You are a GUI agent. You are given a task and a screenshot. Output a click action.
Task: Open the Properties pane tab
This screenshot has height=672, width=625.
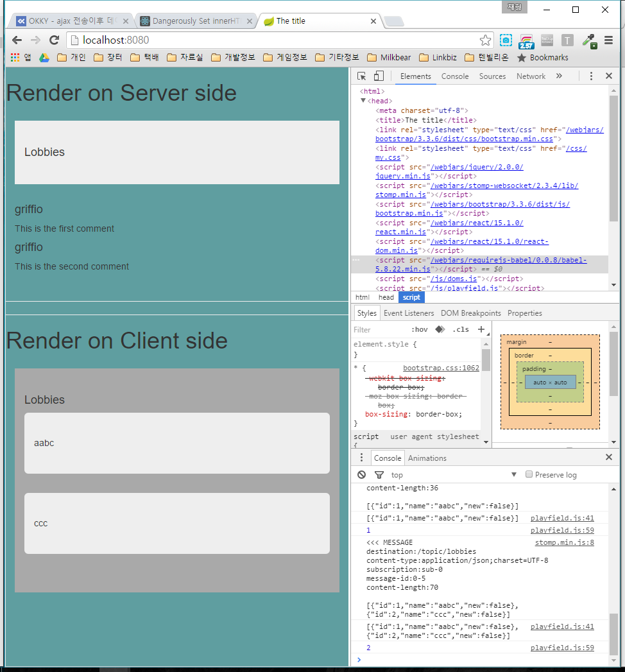tap(525, 313)
